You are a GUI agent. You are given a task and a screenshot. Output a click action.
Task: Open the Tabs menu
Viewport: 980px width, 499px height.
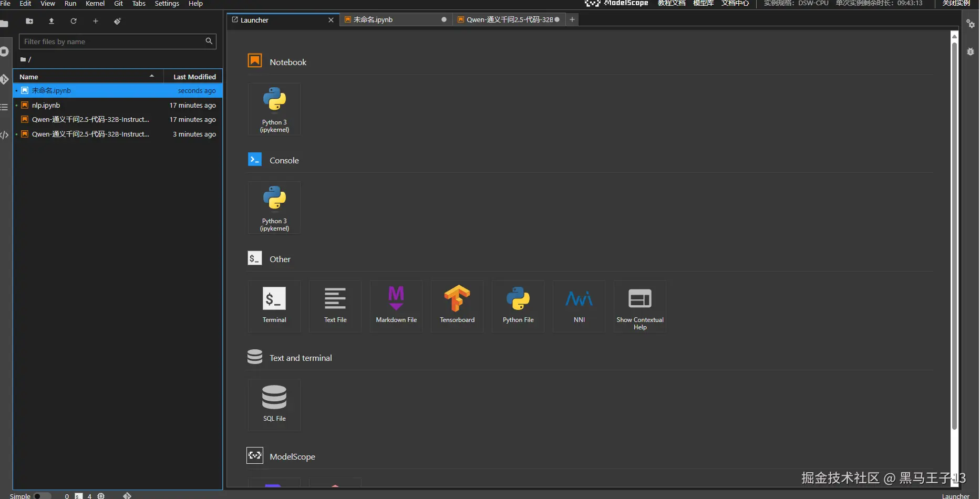point(139,4)
